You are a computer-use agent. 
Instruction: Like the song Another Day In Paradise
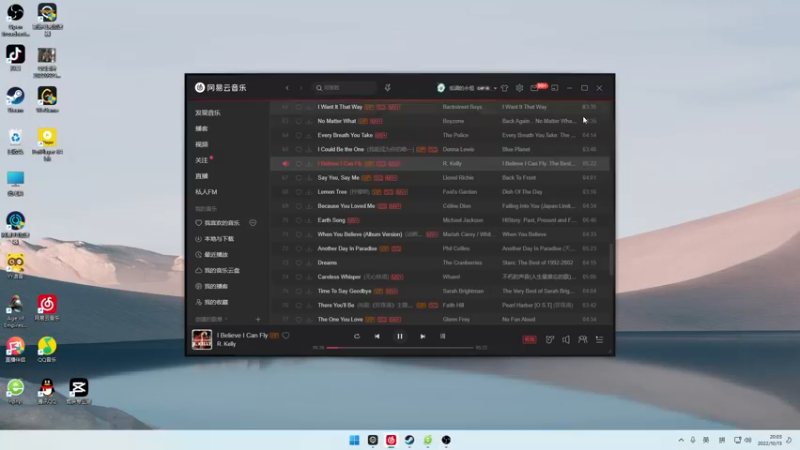(x=298, y=248)
